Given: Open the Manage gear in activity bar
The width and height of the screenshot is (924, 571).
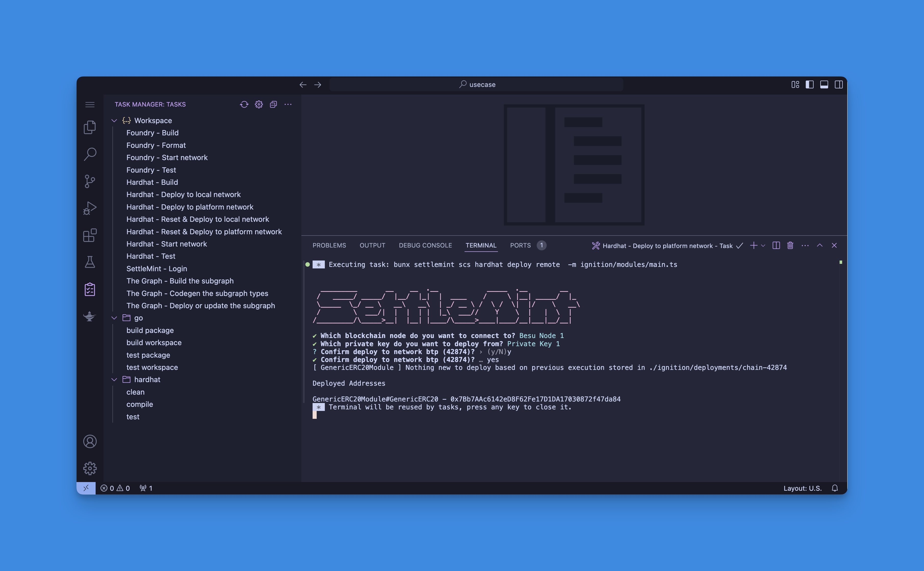Looking at the screenshot, I should pos(90,468).
